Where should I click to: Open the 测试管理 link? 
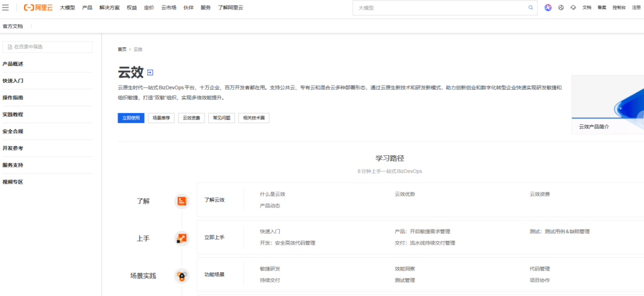point(404,280)
